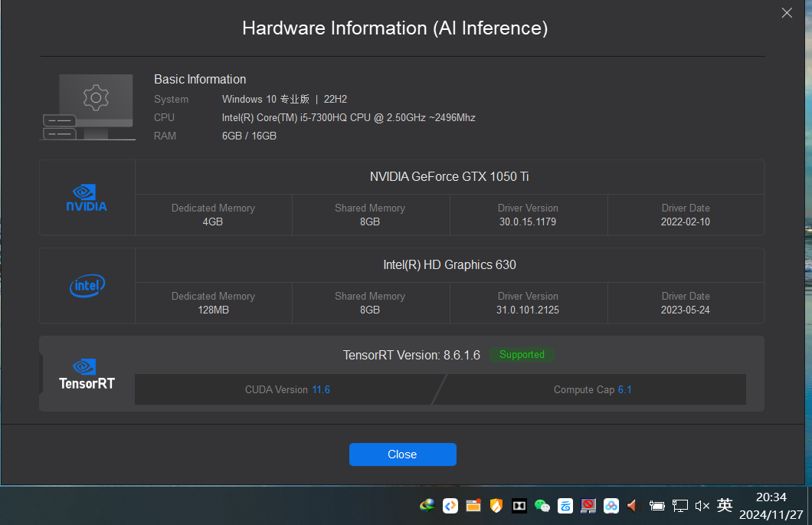Open the Baidu Netdisk tray icon
This screenshot has width=812, height=525.
611,506
